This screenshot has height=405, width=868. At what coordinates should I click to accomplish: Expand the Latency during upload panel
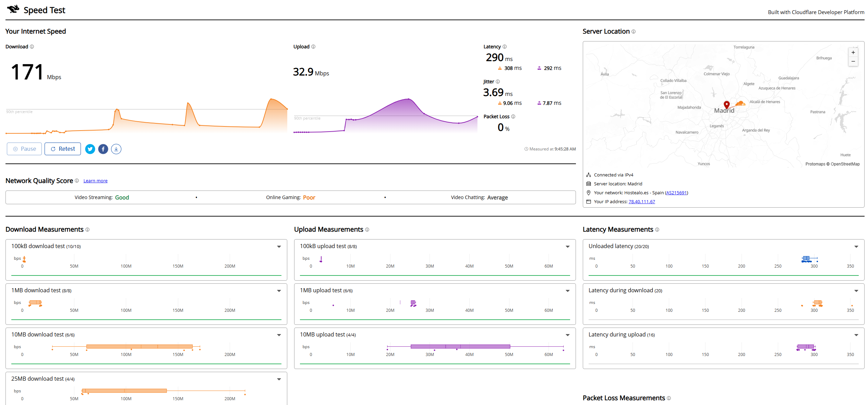click(x=856, y=335)
